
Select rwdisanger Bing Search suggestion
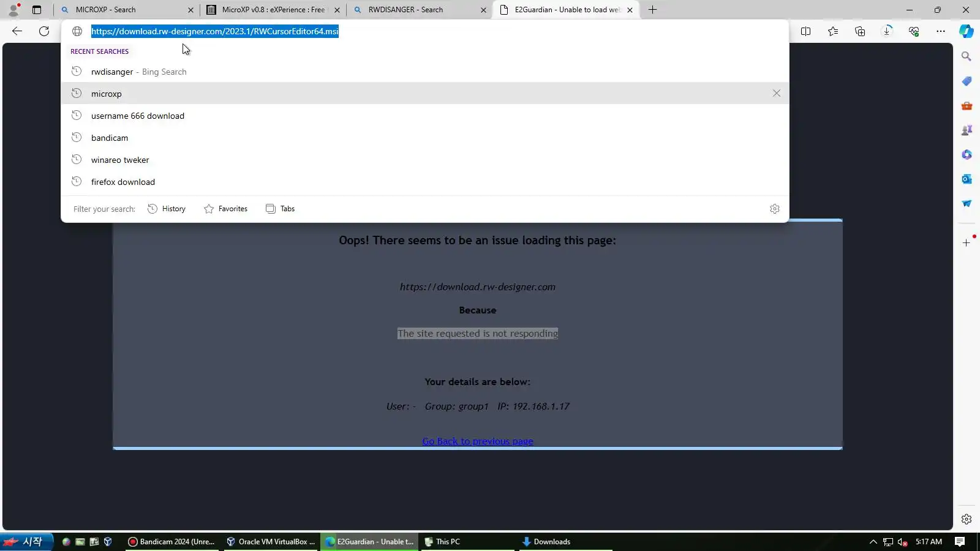tap(425, 72)
